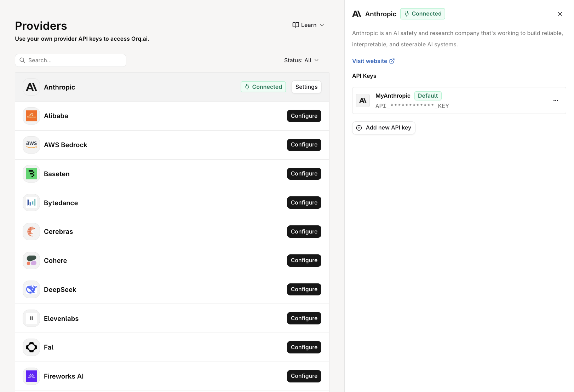Screen dimensions: 574x392
Task: Click the masked API key text
Action: click(x=412, y=106)
